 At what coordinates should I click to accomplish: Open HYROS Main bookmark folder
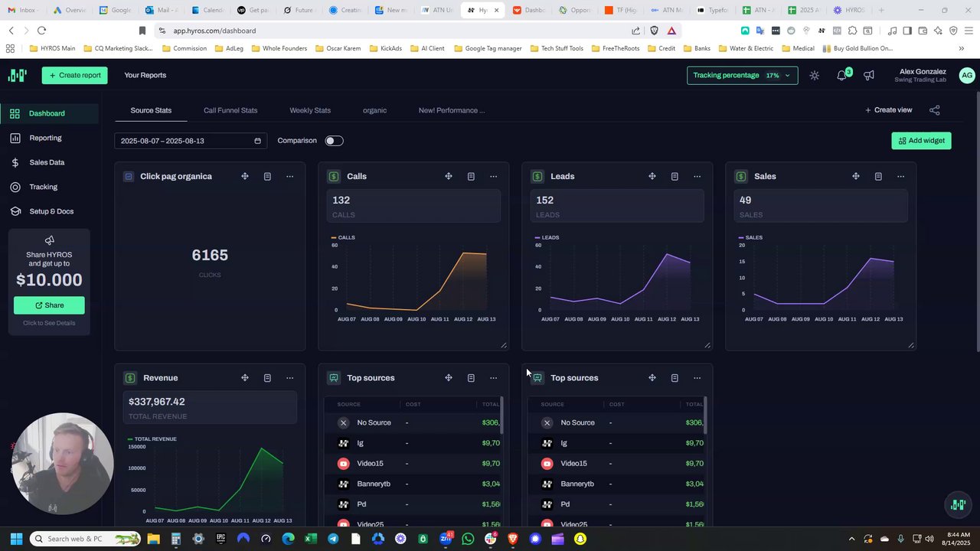pyautogui.click(x=52, y=48)
